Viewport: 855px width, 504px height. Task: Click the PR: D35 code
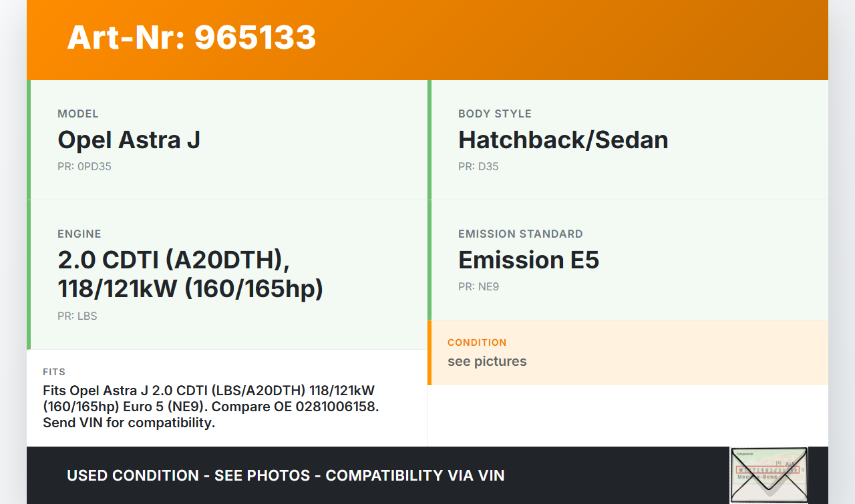coord(478,167)
